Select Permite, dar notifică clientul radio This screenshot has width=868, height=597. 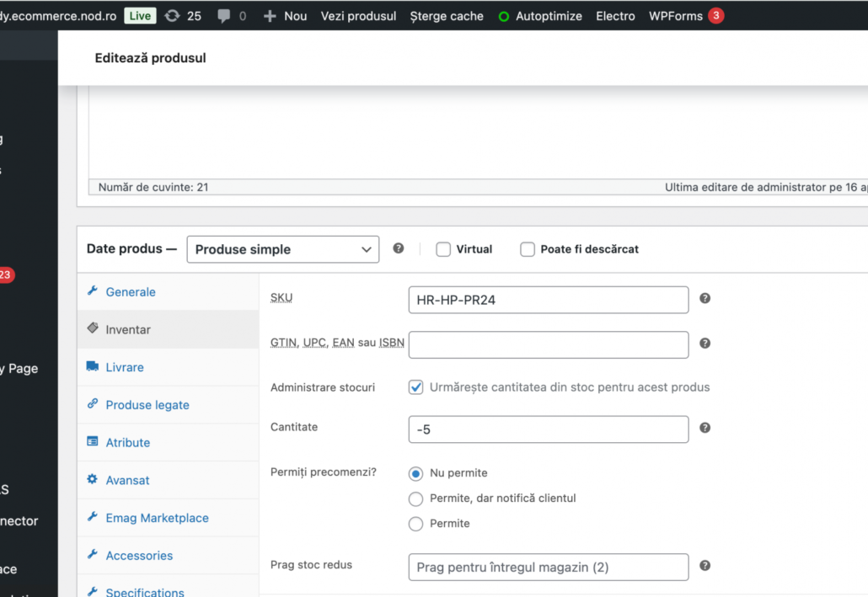[x=415, y=499]
